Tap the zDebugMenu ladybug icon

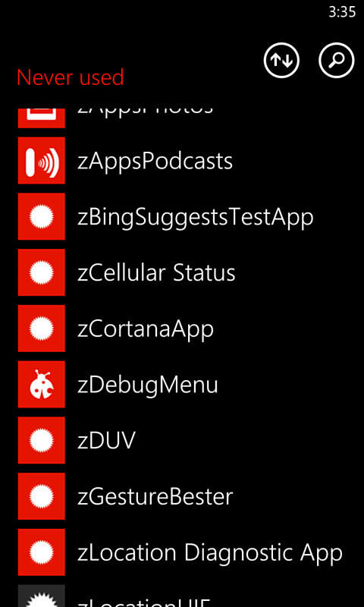[42, 384]
